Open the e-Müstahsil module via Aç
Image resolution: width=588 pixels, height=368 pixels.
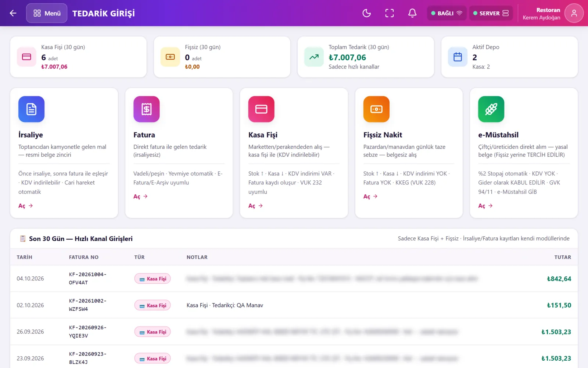click(485, 206)
